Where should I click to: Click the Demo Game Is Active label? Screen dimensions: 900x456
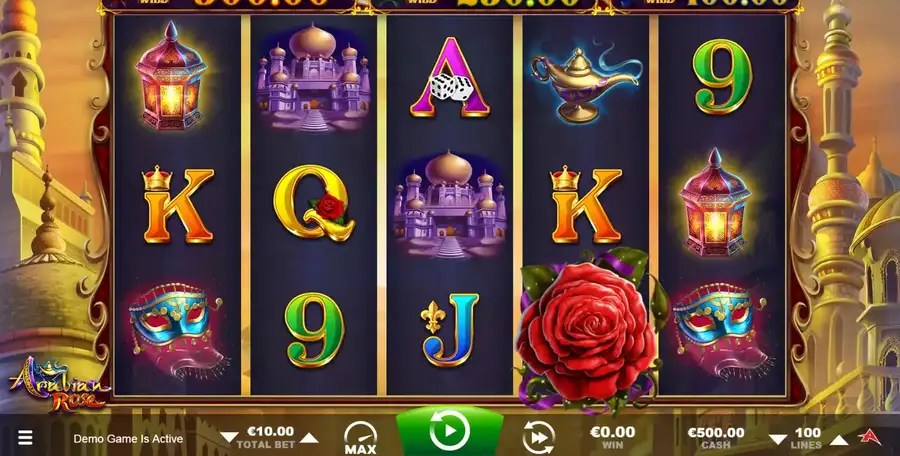128,439
